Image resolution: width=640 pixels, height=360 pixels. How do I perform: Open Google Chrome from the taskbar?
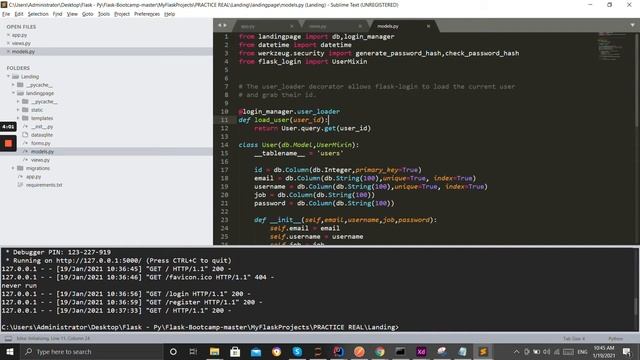(x=380, y=351)
